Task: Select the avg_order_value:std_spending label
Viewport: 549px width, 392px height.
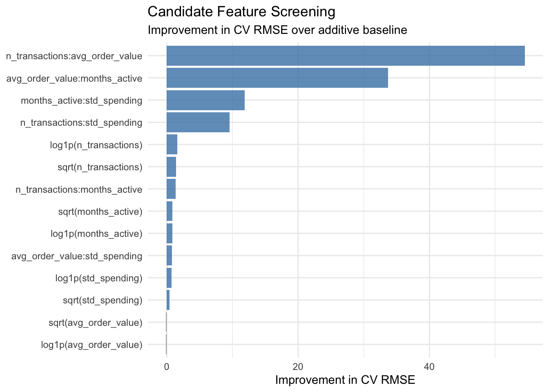Action: tap(77, 256)
